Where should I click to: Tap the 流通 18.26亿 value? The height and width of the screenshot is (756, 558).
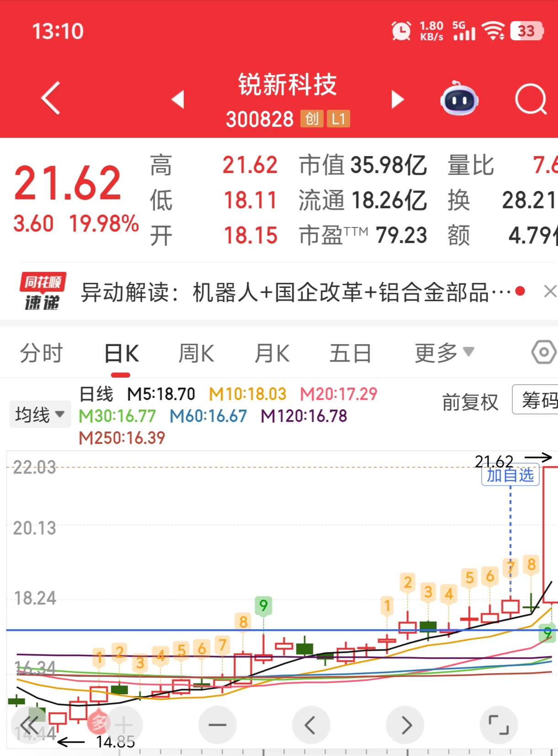pos(363,200)
